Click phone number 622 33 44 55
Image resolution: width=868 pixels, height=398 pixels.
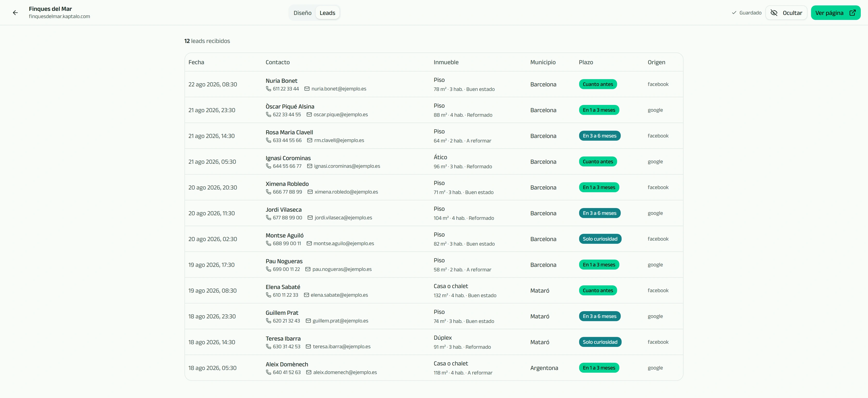(x=287, y=114)
